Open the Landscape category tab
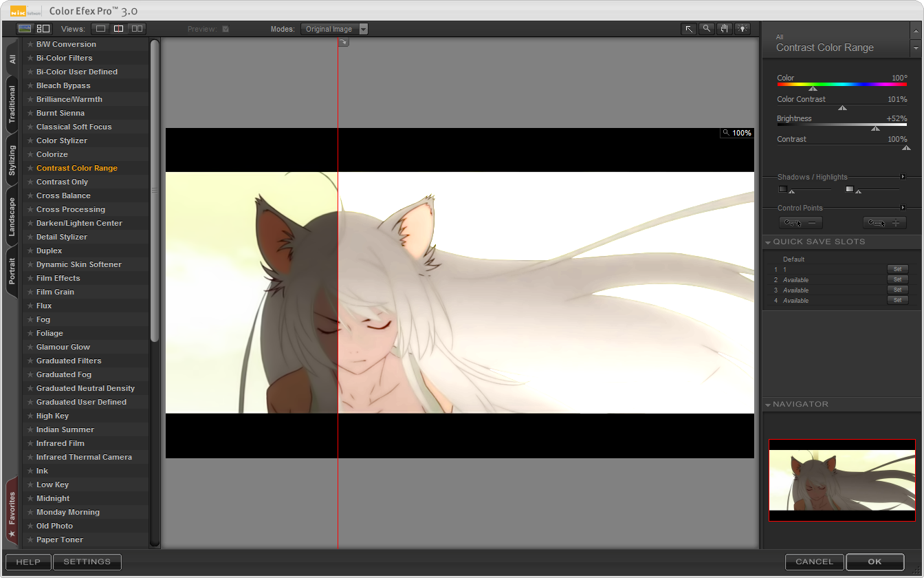 tap(12, 217)
